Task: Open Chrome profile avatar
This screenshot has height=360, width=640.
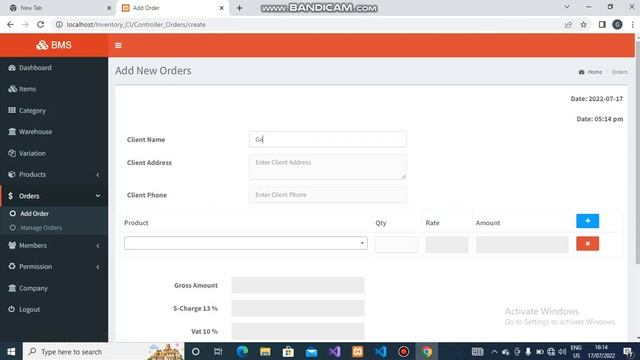Action: click(x=618, y=24)
